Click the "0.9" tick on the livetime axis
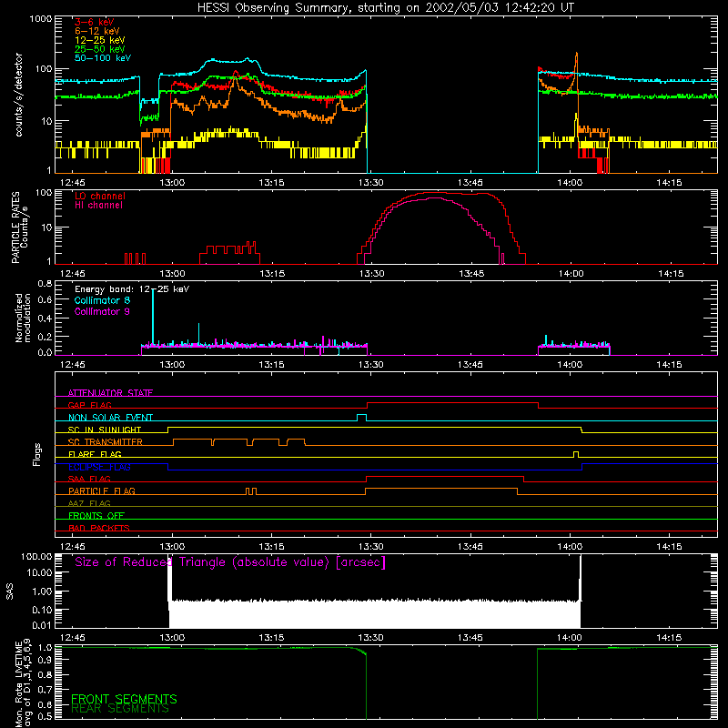The width and height of the screenshot is (728, 728). pos(45,660)
